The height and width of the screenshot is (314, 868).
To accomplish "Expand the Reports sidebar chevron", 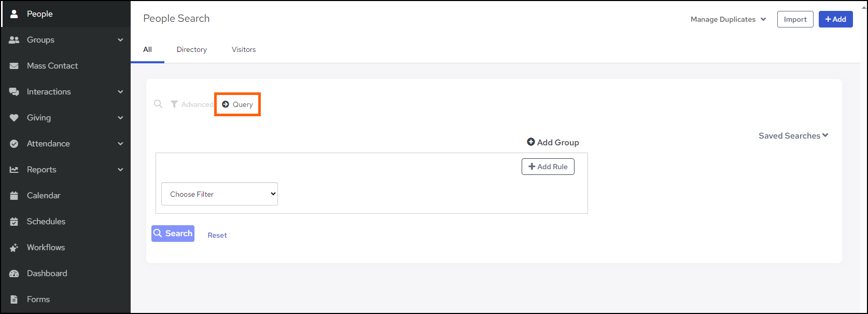I will click(x=120, y=170).
